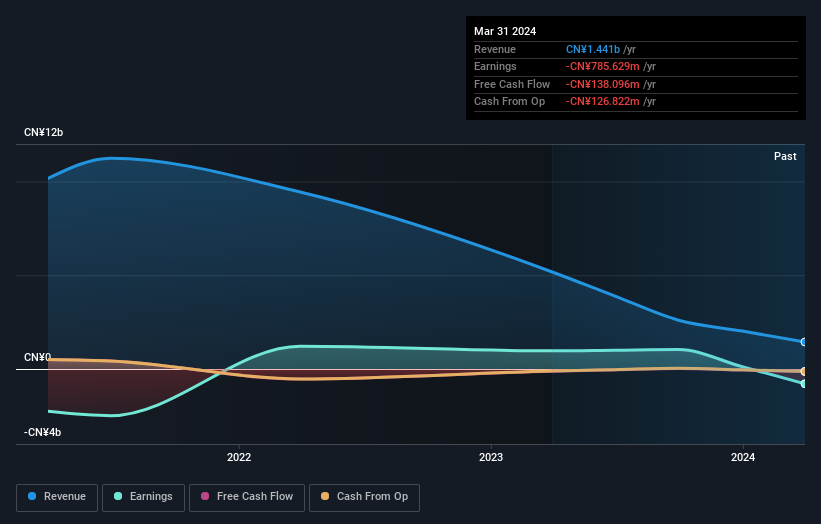Click the -CN¥4b y-axis label

pyautogui.click(x=42, y=432)
